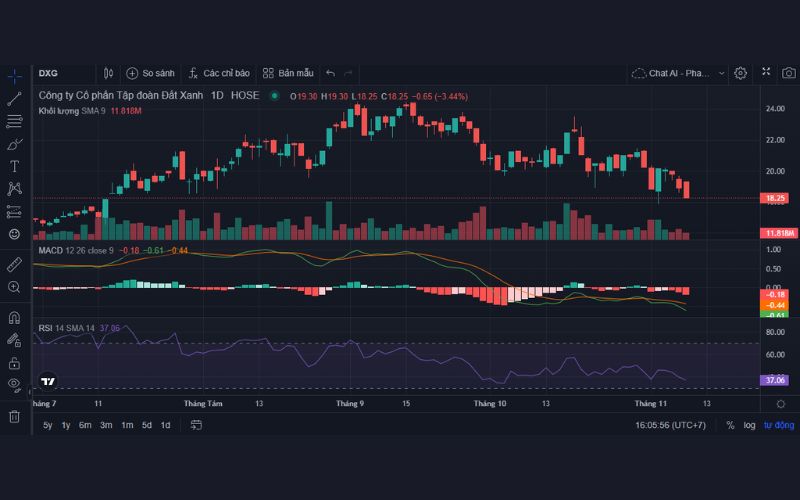The image size is (800, 500).
Task: Select the crosshair cursor tool
Action: point(14,76)
